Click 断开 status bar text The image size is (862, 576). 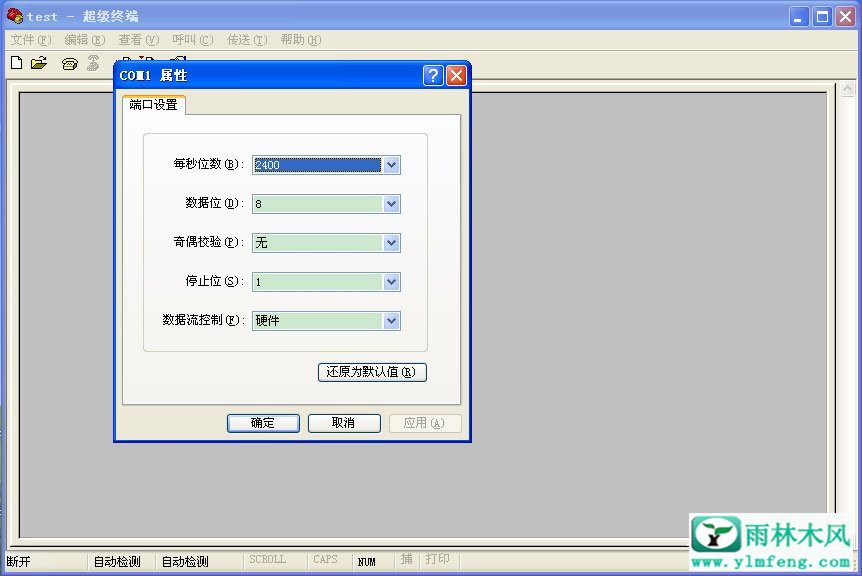tap(19, 561)
